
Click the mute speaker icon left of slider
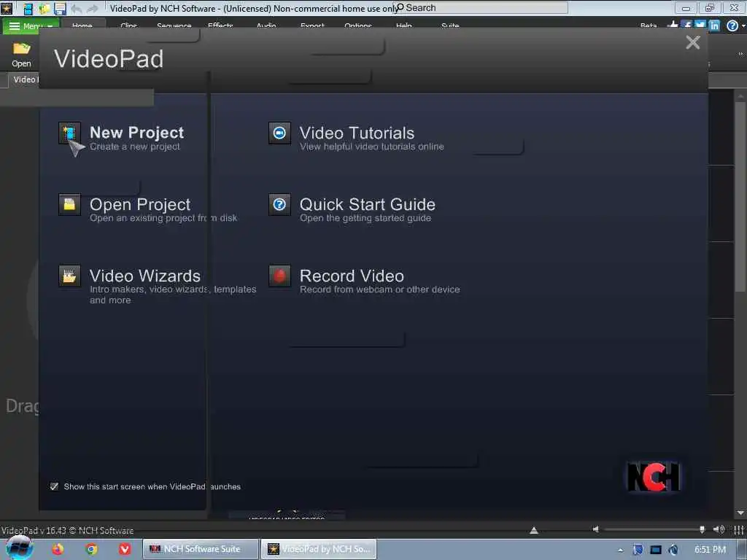tap(595, 529)
